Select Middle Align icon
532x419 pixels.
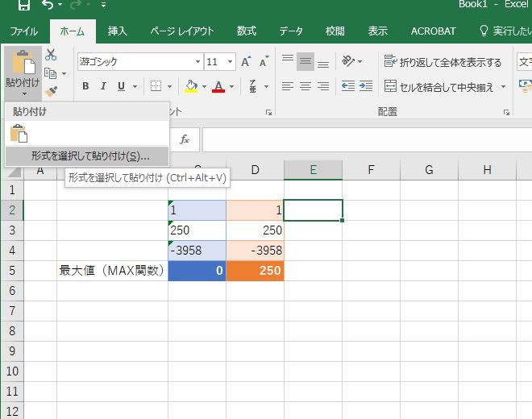tap(305, 61)
